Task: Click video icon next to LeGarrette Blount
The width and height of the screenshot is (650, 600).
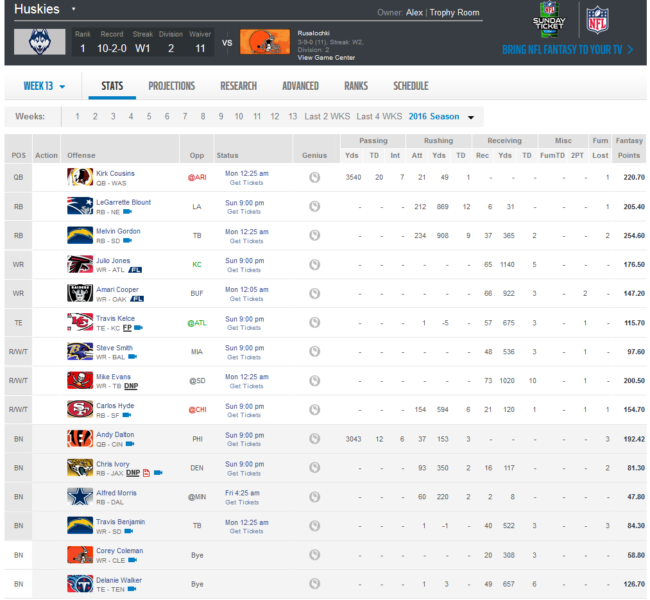Action: (x=127, y=212)
